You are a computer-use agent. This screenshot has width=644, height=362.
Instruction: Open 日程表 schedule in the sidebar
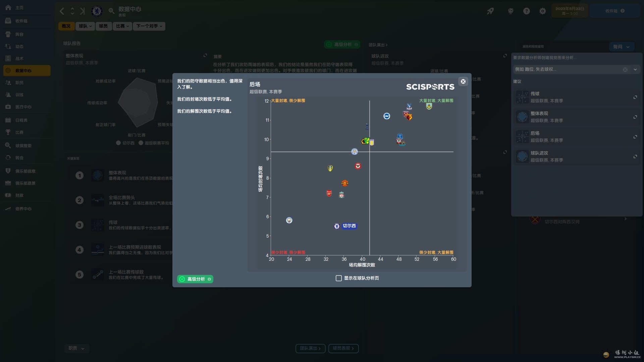click(x=27, y=120)
